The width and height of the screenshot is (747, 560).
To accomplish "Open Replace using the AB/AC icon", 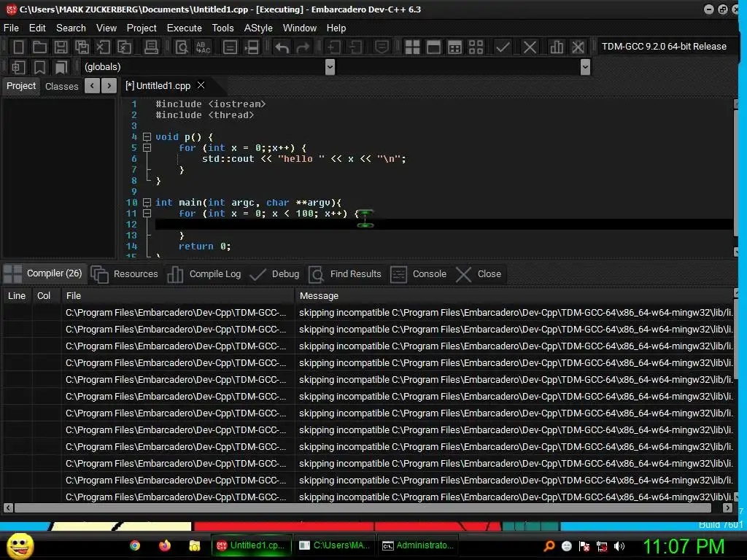I will [x=204, y=47].
